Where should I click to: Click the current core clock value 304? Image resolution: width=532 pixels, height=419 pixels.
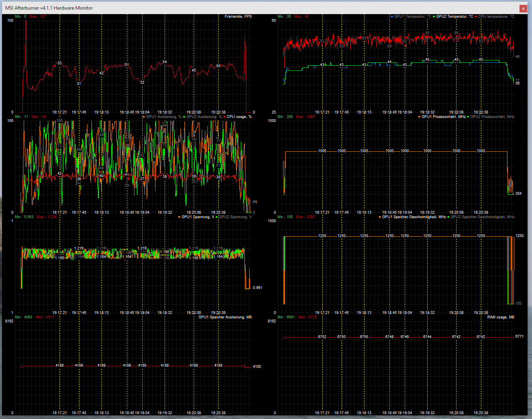click(518, 194)
